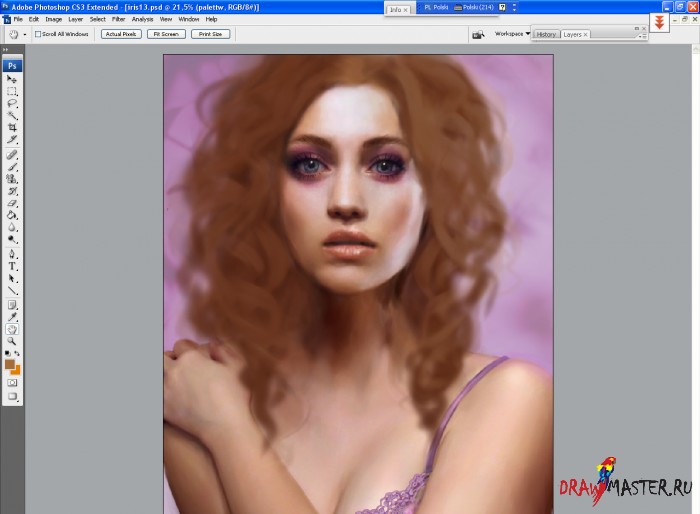Click the Ps logo atop toolbox
Viewport: 700px width, 514px height.
(x=12, y=66)
